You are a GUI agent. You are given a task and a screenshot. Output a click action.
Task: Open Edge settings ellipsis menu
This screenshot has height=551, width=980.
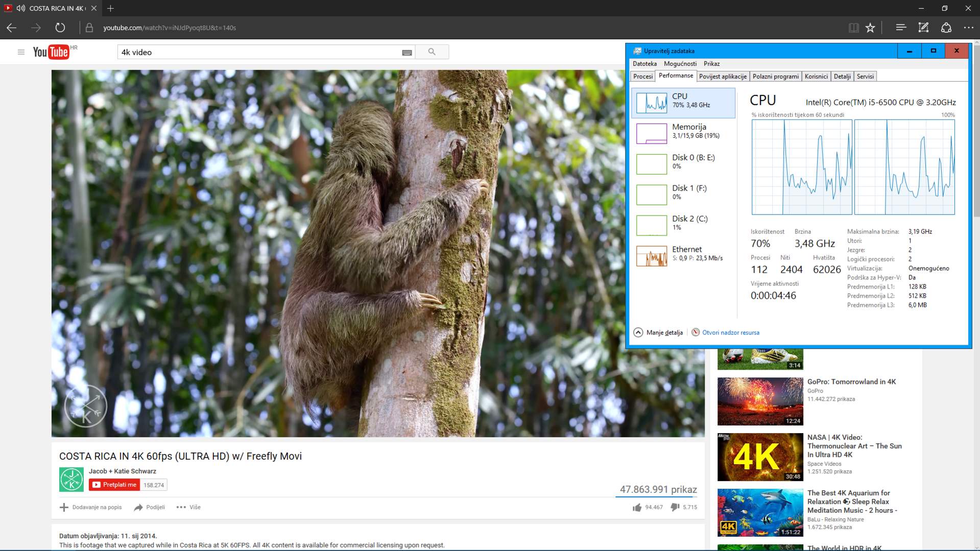coord(968,28)
